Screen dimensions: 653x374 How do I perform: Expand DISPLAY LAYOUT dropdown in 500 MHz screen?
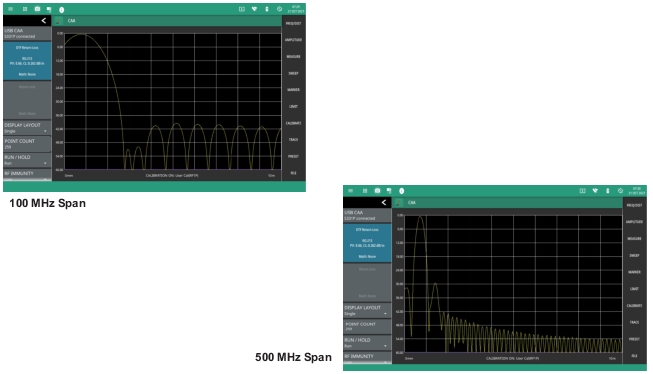(367, 310)
